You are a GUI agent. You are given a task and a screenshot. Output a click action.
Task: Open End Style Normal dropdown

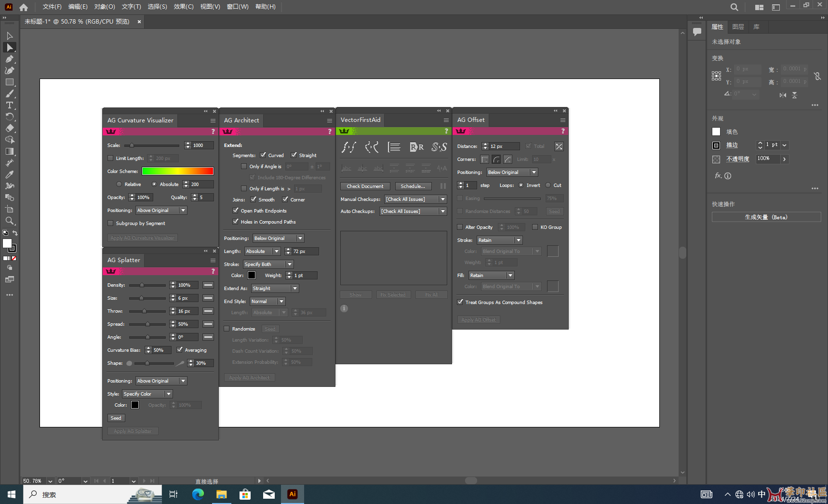point(267,302)
